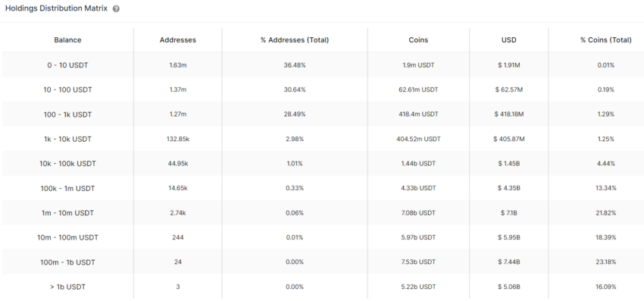Click the % Addresses (Total) header
This screenshot has width=644, height=301.
295,40
